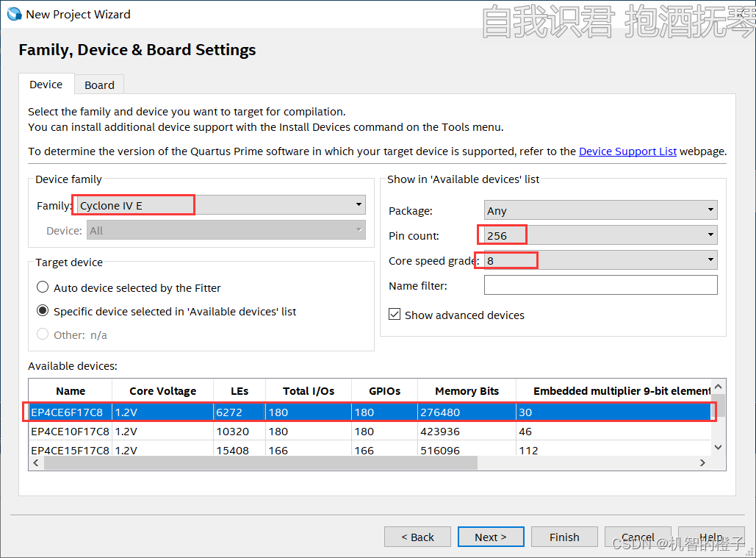756x558 pixels.
Task: Click the Memory Bits column header
Action: point(467,391)
